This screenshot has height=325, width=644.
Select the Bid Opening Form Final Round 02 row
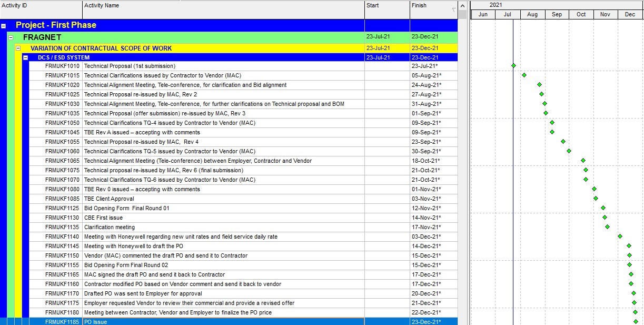click(x=126, y=265)
